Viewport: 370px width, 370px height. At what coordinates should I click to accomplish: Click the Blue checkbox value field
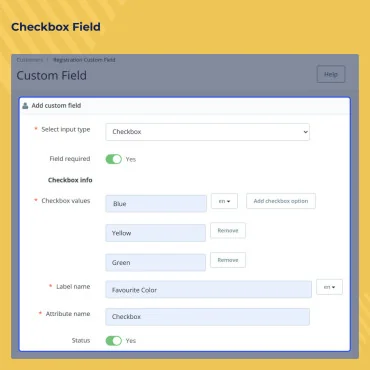tap(156, 204)
